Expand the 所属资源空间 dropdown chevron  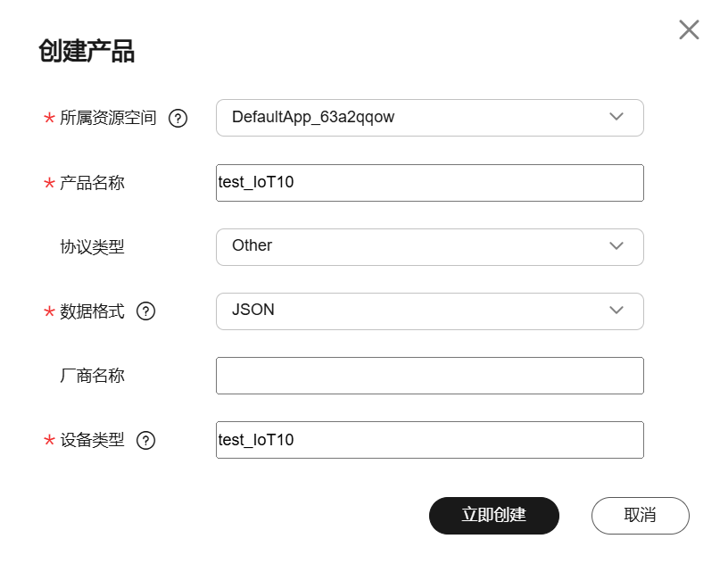(616, 117)
